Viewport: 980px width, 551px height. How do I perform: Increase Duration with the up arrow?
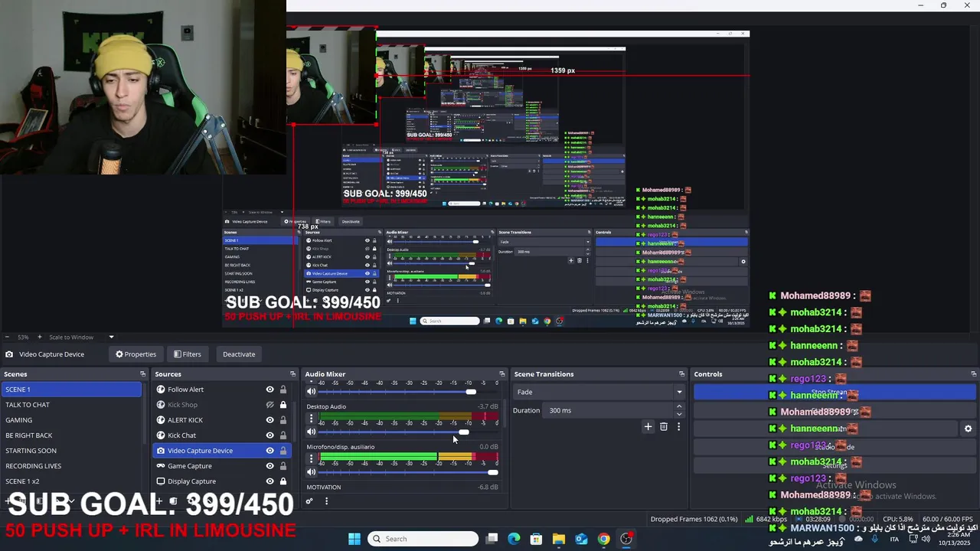[x=679, y=407]
